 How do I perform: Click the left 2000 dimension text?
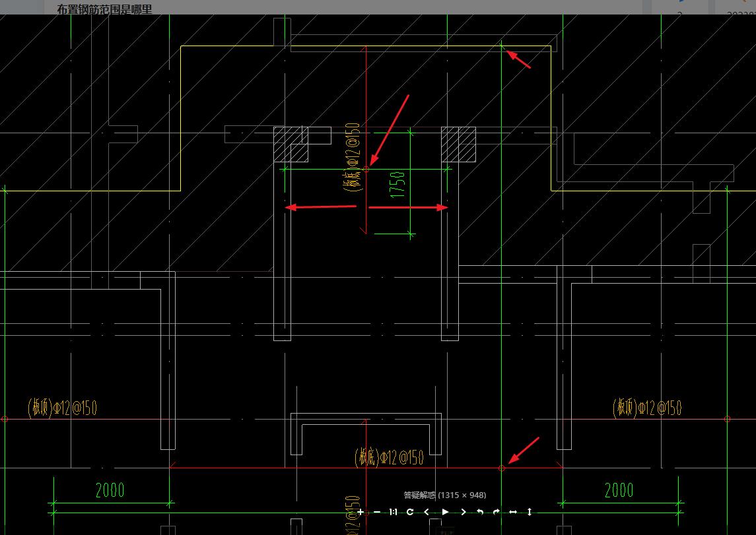pyautogui.click(x=110, y=490)
